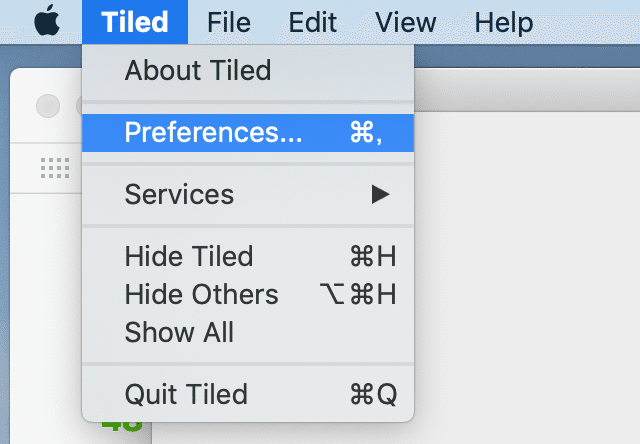Open the Edit menu
The width and height of the screenshot is (640, 444).
[x=313, y=22]
